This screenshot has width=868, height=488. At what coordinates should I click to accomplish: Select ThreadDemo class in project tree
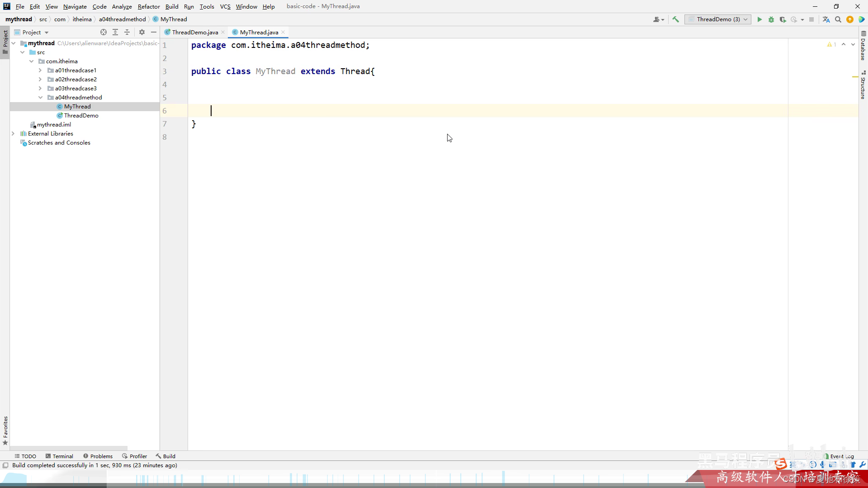[x=81, y=116]
